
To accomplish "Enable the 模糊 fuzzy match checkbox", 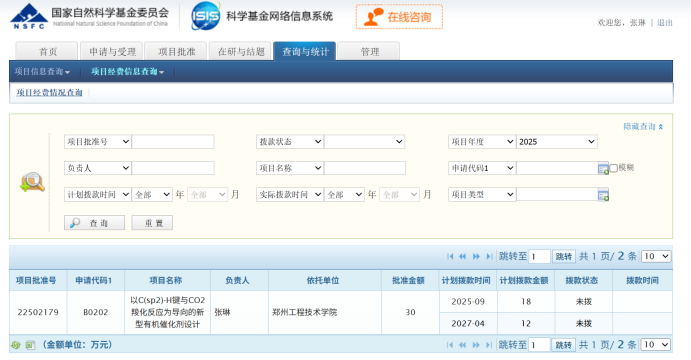I will [x=613, y=168].
